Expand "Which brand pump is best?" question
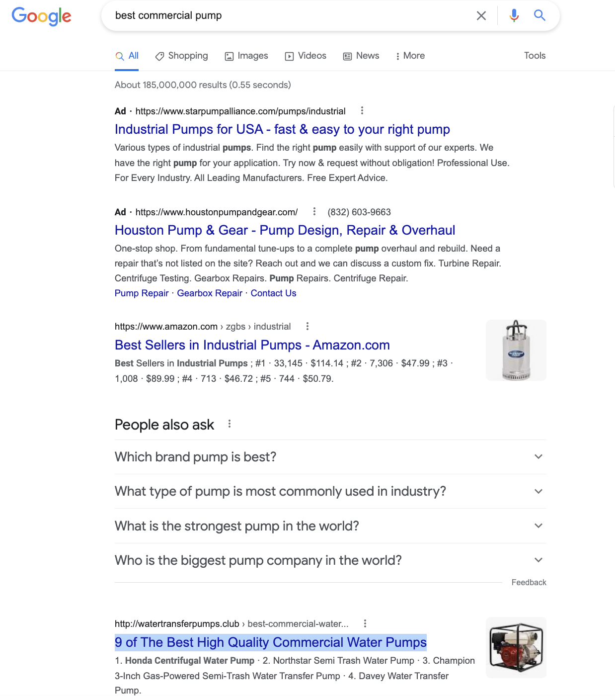 click(330, 457)
